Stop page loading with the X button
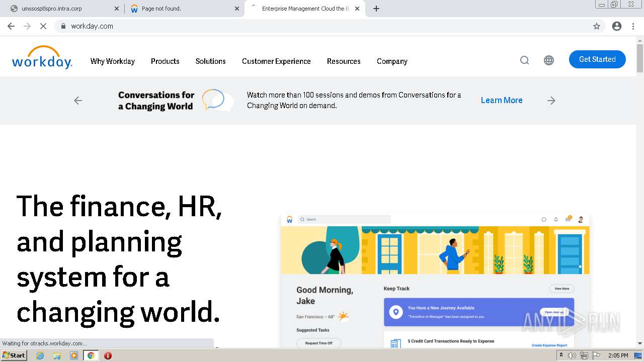The width and height of the screenshot is (644, 362). click(x=43, y=26)
